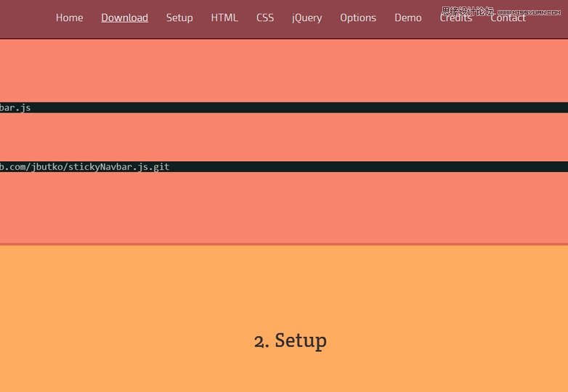Select the Download nav link
The width and height of the screenshot is (568, 392).
(x=125, y=17)
